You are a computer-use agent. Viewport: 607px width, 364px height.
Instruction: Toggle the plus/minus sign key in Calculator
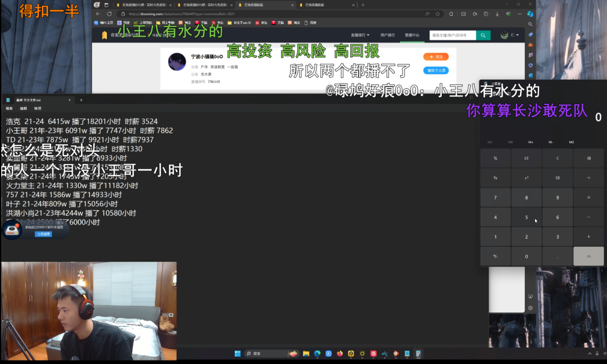coord(495,257)
